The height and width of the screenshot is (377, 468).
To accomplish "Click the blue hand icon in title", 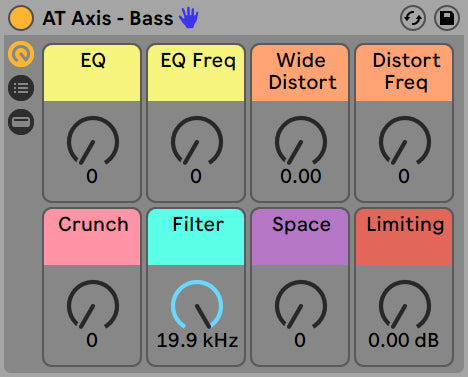I will point(189,18).
